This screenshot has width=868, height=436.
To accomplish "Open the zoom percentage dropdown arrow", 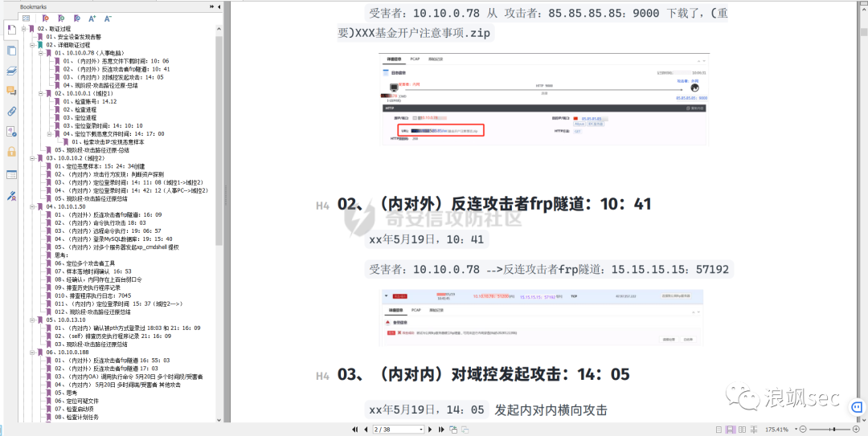I will [x=796, y=430].
